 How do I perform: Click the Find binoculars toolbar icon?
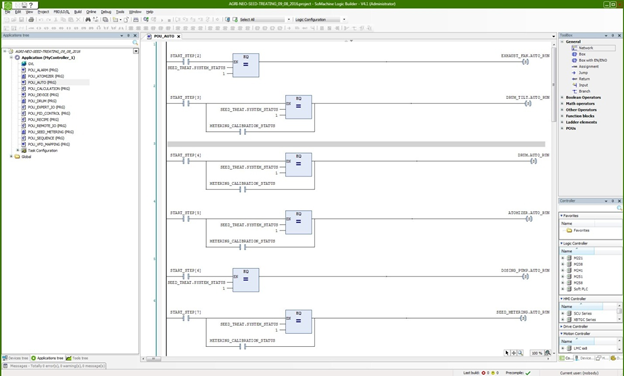click(x=88, y=19)
